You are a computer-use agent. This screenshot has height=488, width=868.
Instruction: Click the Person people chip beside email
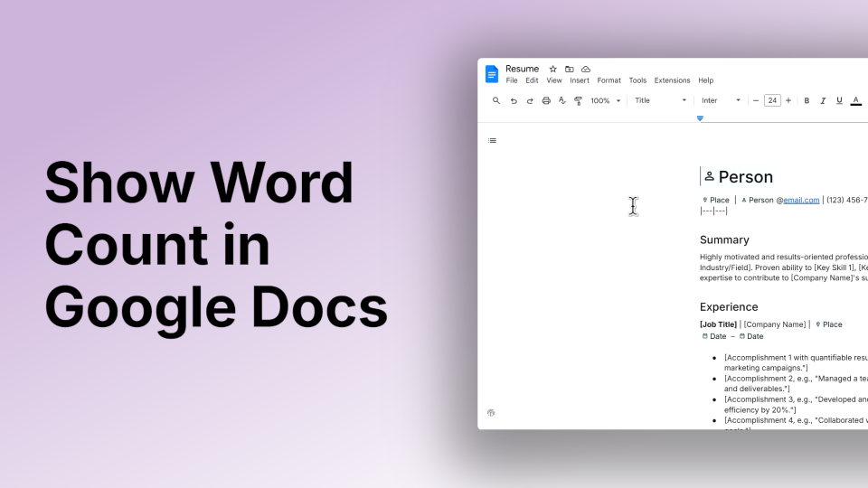757,201
